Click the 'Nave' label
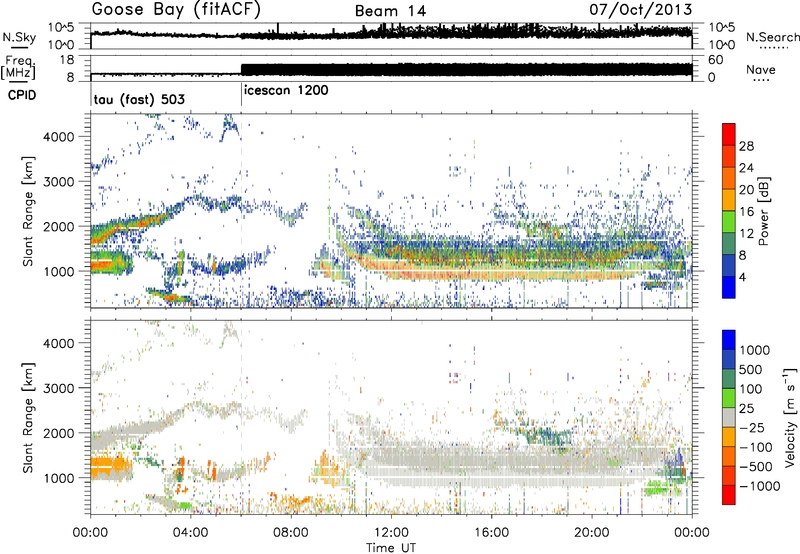Viewport: 800px width, 554px height. tap(761, 69)
